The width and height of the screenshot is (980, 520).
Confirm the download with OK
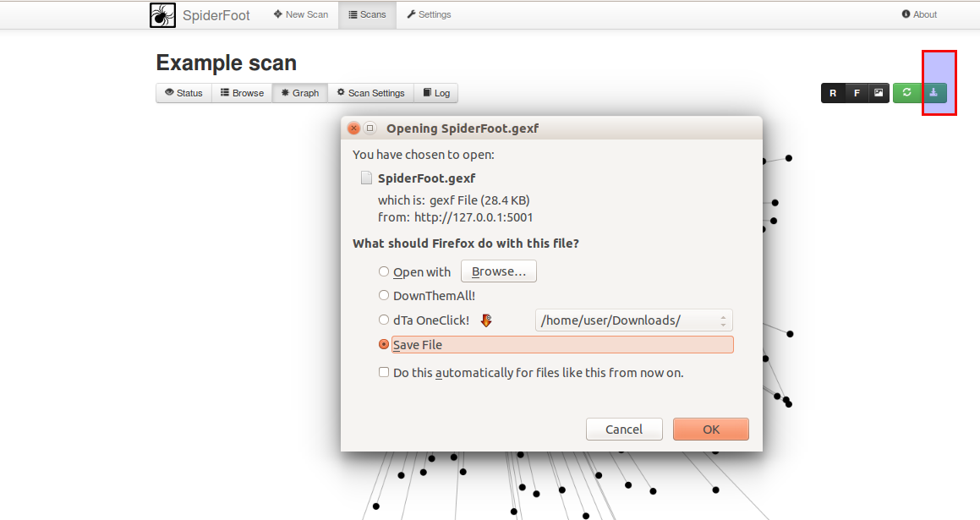coord(710,430)
